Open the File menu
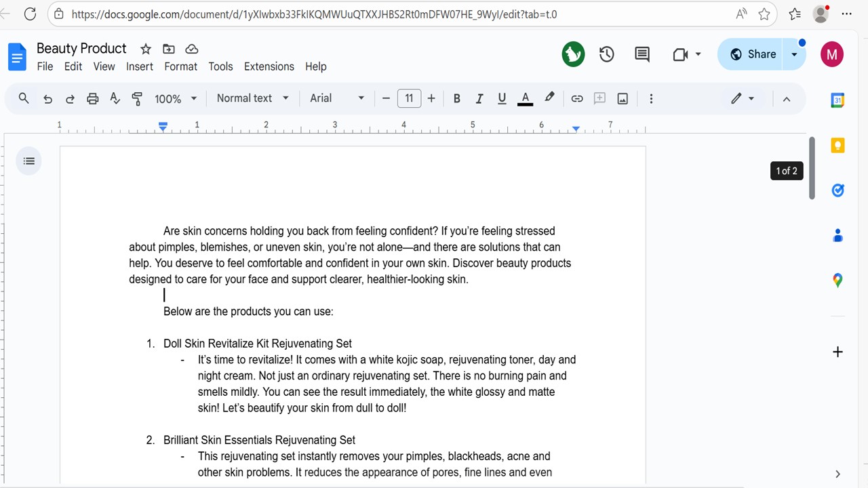This screenshot has width=868, height=488. pyautogui.click(x=45, y=66)
